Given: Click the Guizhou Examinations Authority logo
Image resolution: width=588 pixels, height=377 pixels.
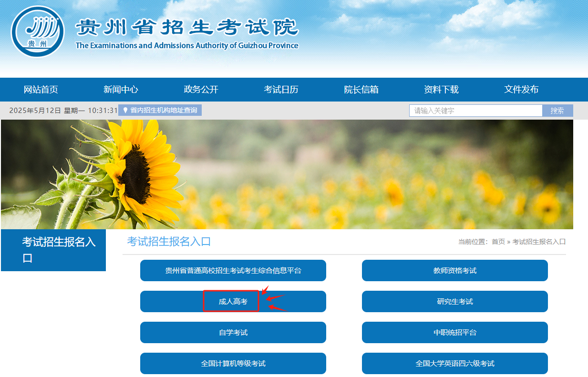Looking at the screenshot, I should point(37,30).
